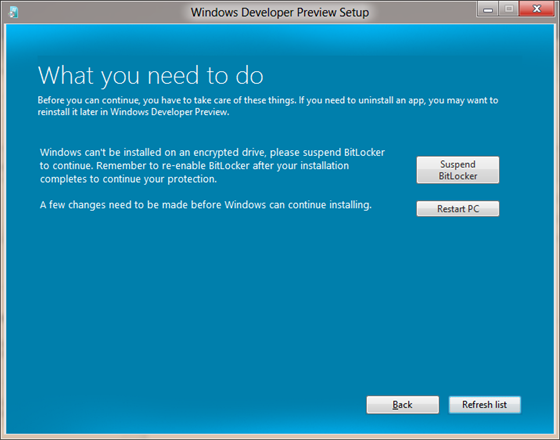Open the setup icon system menu

coord(13,12)
